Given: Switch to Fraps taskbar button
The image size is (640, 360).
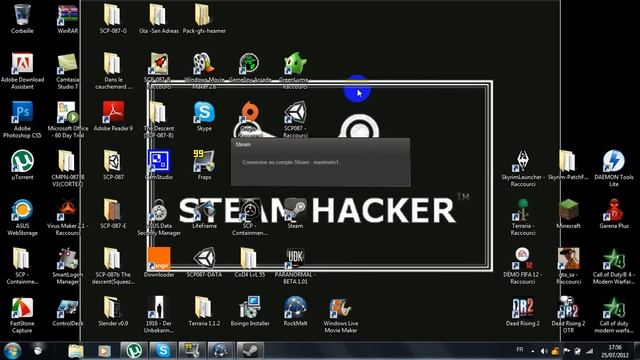Looking at the screenshot, I should pyautogui.click(x=192, y=351).
